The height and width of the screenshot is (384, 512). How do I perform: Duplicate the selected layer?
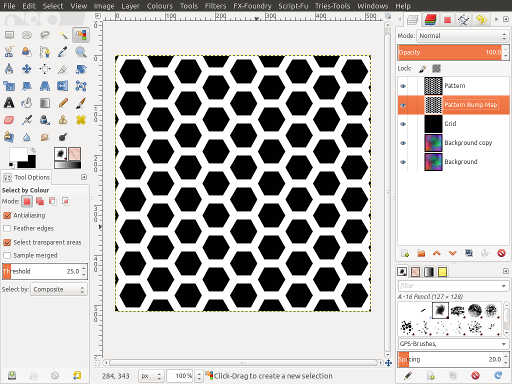tap(469, 253)
